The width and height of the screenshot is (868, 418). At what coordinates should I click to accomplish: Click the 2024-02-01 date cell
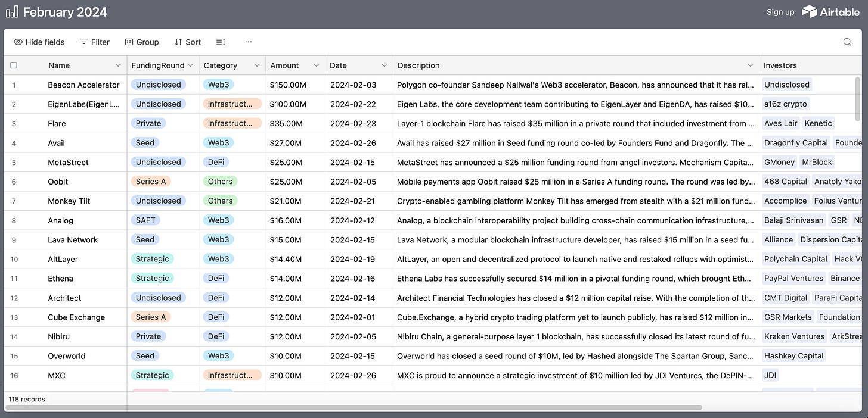359,317
